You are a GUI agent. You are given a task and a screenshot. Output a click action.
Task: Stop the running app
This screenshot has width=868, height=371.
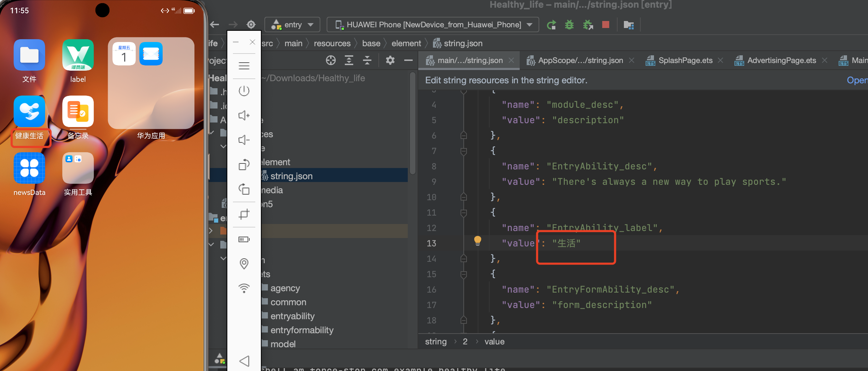click(x=606, y=24)
